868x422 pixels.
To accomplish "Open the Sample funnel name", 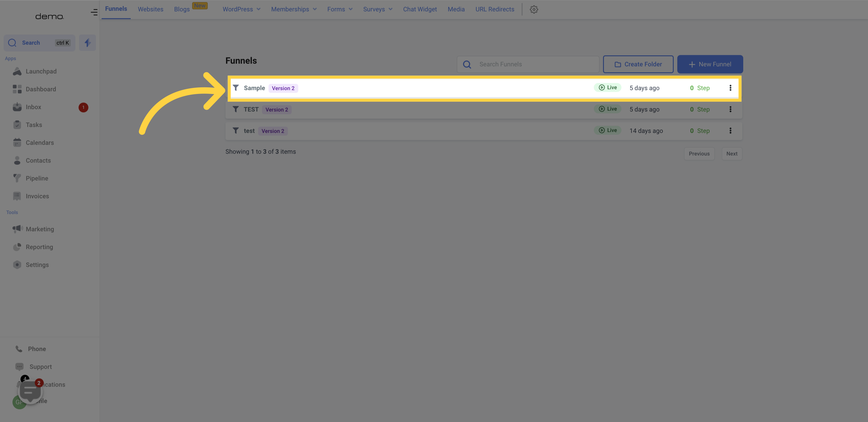I will (x=254, y=88).
